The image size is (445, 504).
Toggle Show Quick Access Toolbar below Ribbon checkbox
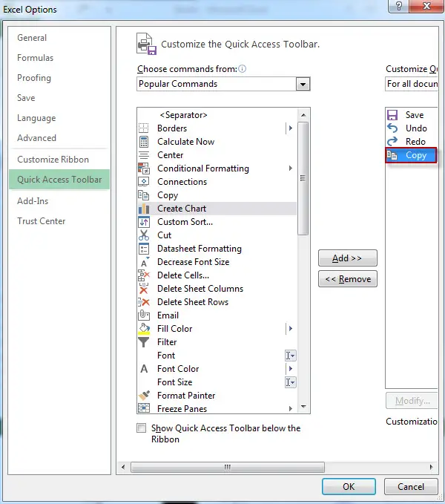[x=141, y=428]
